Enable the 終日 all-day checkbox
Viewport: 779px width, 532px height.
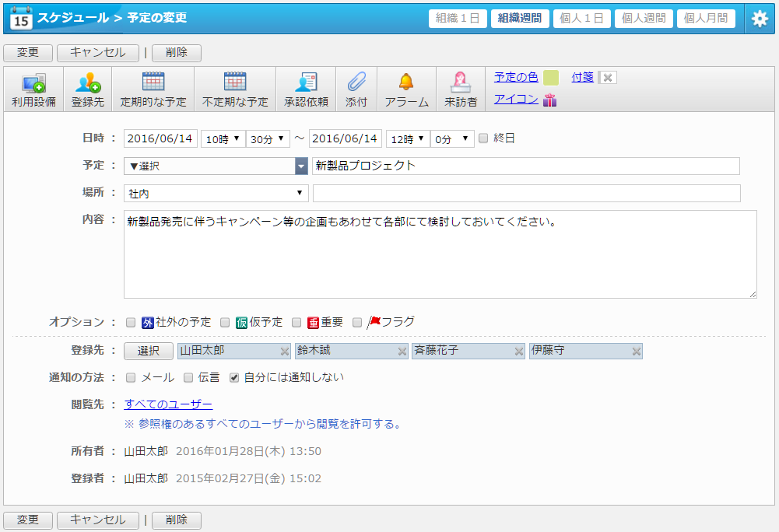click(483, 138)
